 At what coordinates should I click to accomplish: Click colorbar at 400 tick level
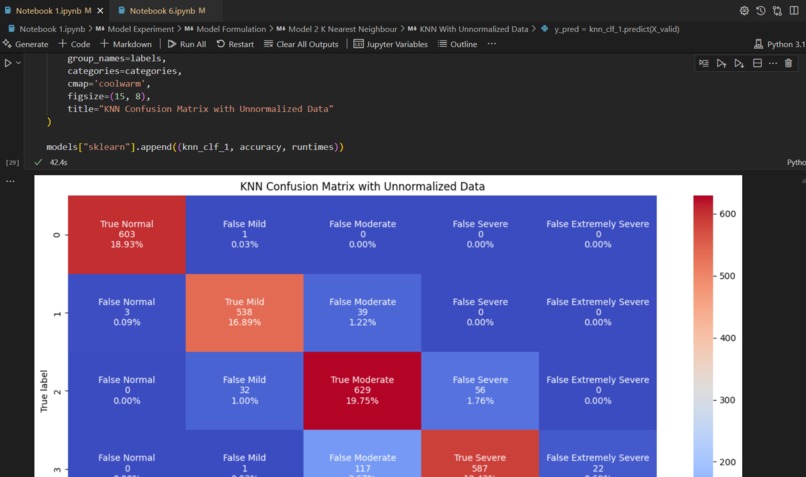tap(703, 338)
